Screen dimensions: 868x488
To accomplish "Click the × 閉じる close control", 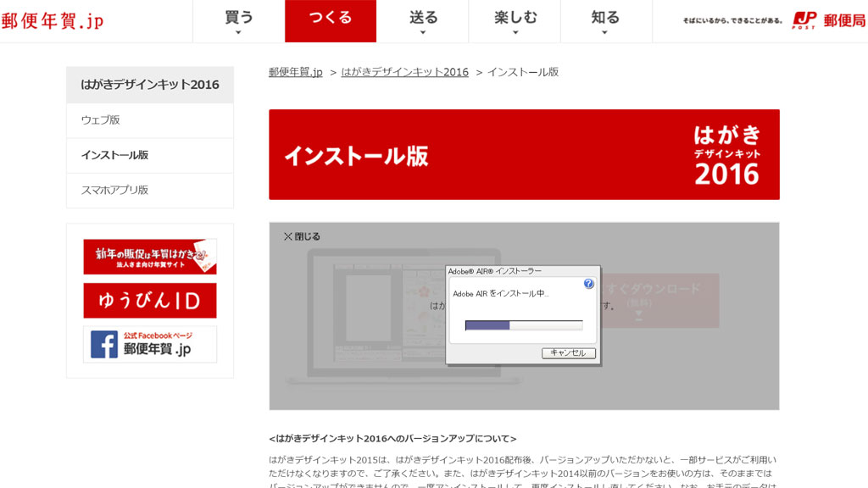I will [302, 236].
